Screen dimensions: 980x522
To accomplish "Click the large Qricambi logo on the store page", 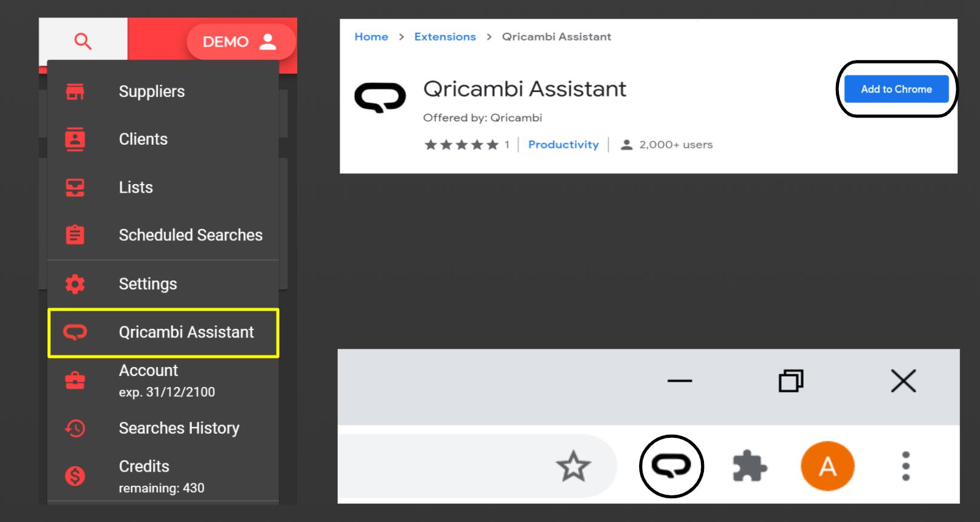I will (x=380, y=97).
